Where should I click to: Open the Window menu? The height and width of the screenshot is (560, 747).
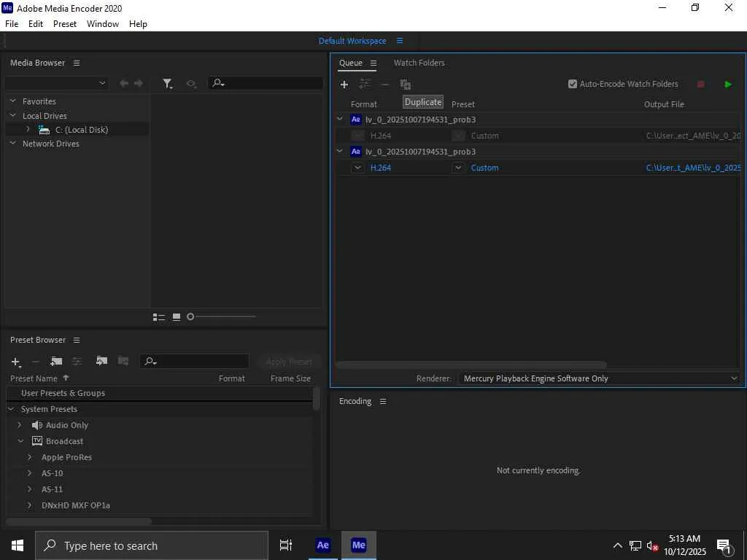coord(103,24)
